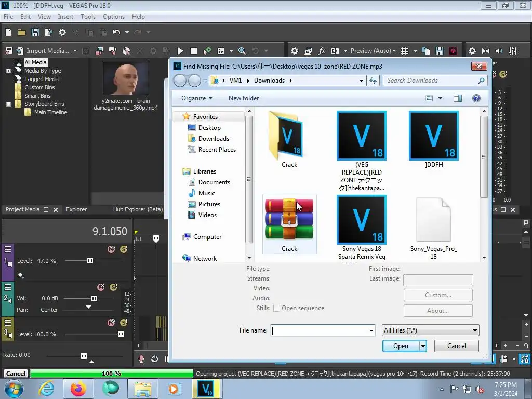Select Desktop under Favorites

(209, 128)
